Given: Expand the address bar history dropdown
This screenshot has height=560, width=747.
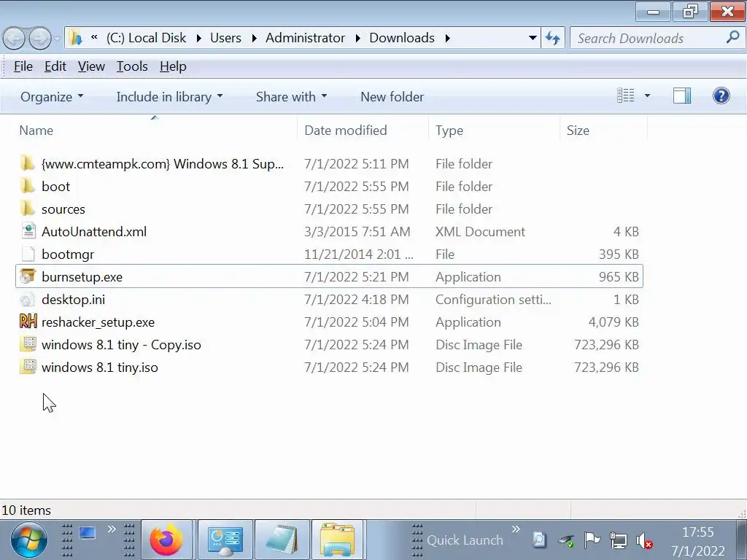Looking at the screenshot, I should pyautogui.click(x=533, y=38).
